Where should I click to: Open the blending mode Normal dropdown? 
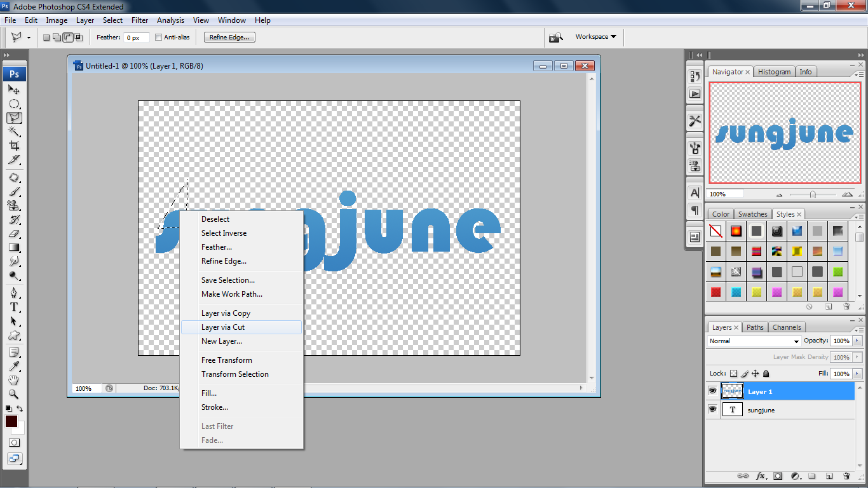(x=754, y=341)
